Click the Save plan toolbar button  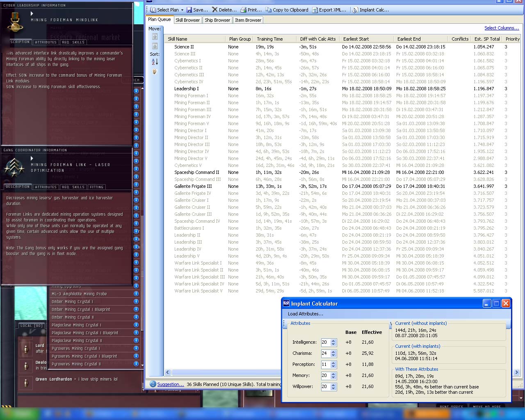click(197, 10)
